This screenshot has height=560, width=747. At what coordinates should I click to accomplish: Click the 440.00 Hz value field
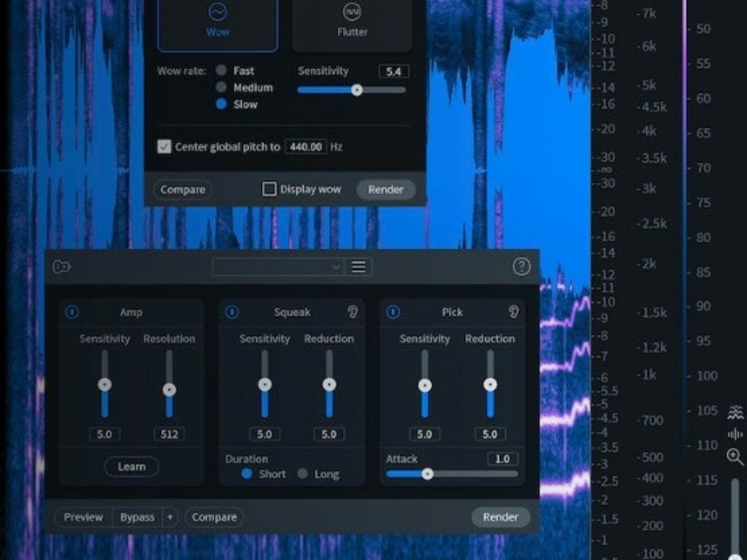point(305,147)
